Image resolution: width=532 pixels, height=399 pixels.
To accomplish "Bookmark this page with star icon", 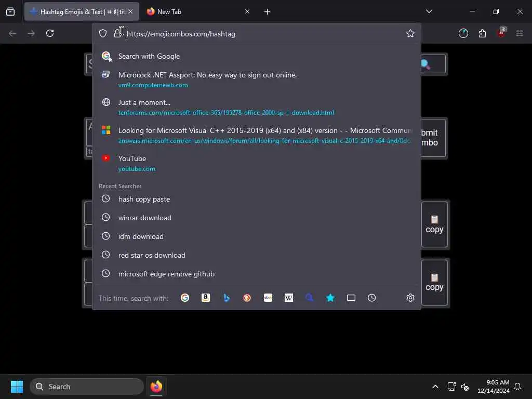I will click(410, 33).
